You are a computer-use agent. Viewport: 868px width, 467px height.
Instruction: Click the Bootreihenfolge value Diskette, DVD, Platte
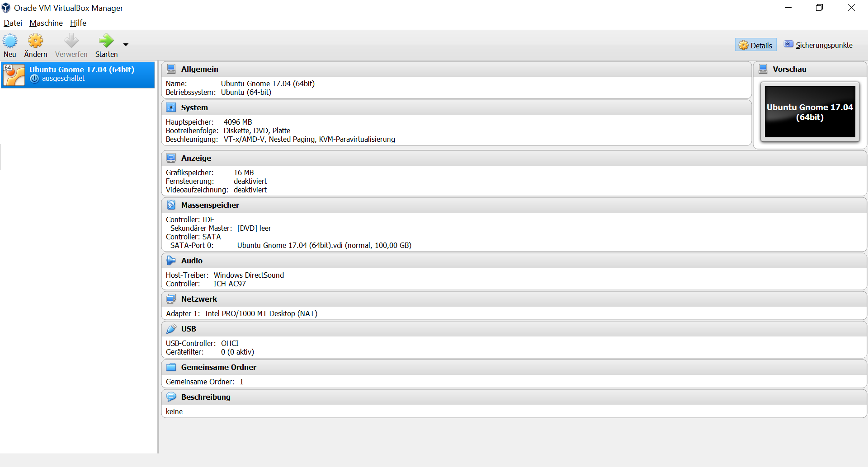pos(257,131)
